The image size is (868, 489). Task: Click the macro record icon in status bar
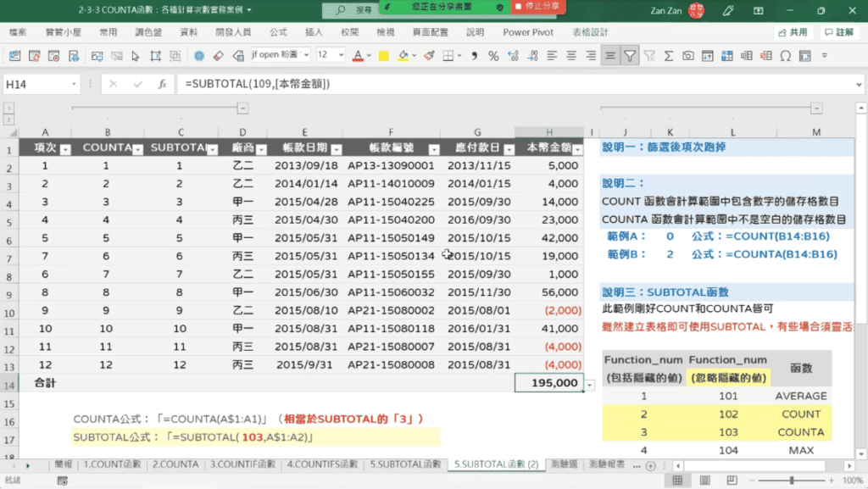point(63,481)
